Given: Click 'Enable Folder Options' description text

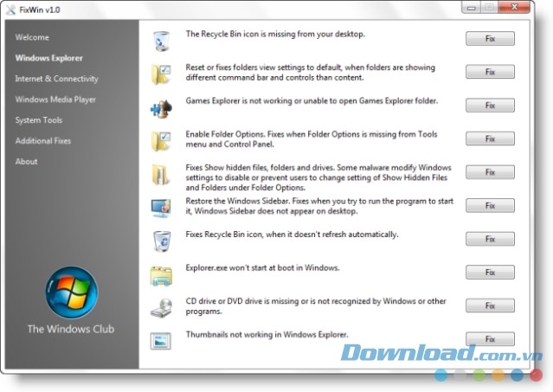Looking at the screenshot, I should click(312, 139).
